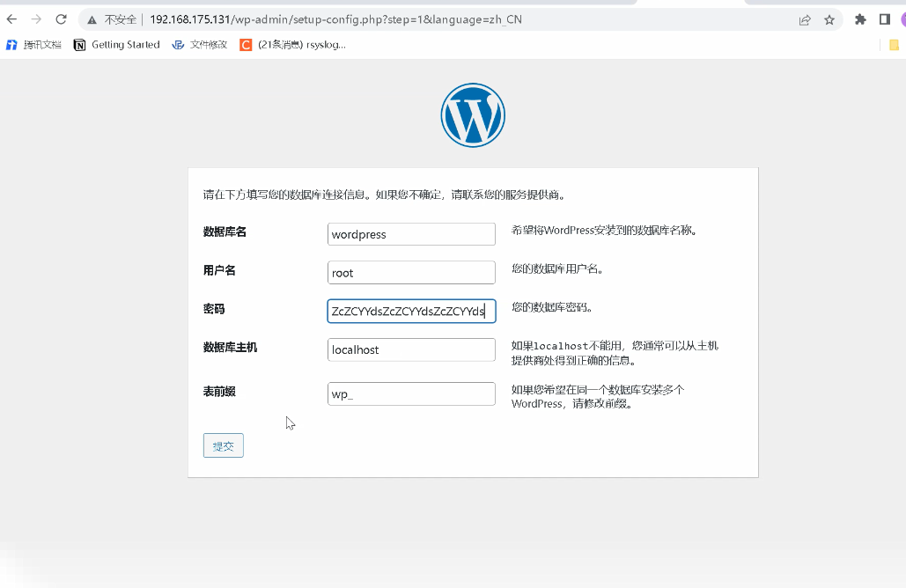Click the 数据库名 field containing wordpress
The image size is (906, 588).
click(411, 234)
